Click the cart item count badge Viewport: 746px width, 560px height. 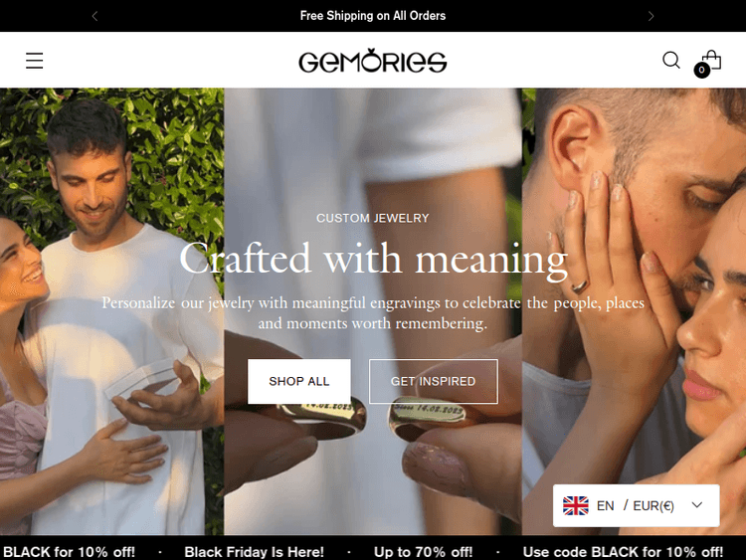[701, 70]
